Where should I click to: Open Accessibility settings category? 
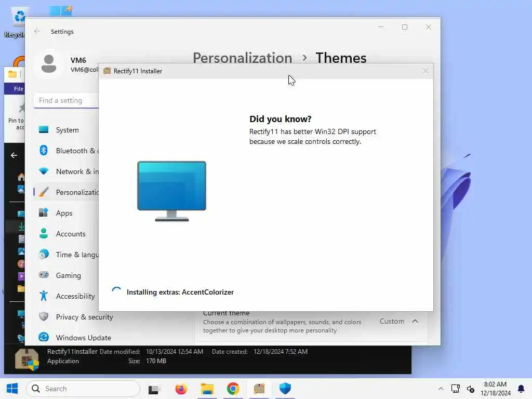(x=66, y=296)
